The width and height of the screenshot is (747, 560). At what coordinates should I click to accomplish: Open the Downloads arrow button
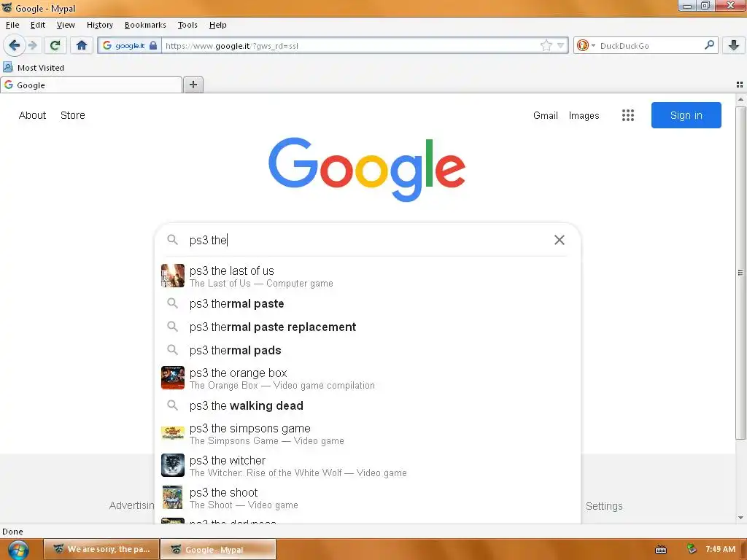tap(734, 46)
